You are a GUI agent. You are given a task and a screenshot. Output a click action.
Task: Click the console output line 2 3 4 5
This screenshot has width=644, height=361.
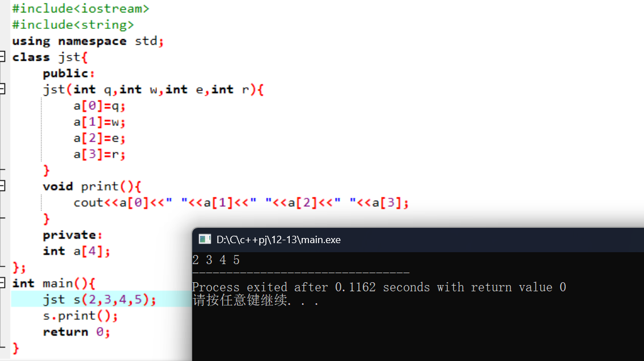216,260
